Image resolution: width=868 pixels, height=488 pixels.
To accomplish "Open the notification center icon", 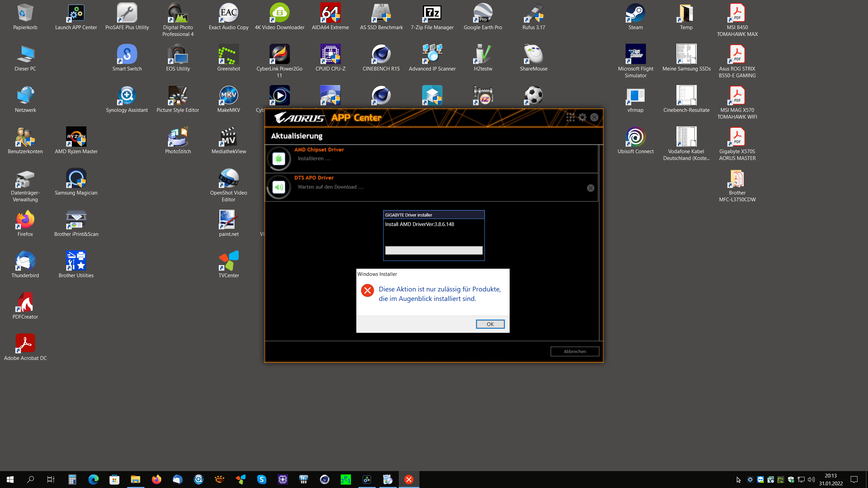I will coord(854,480).
